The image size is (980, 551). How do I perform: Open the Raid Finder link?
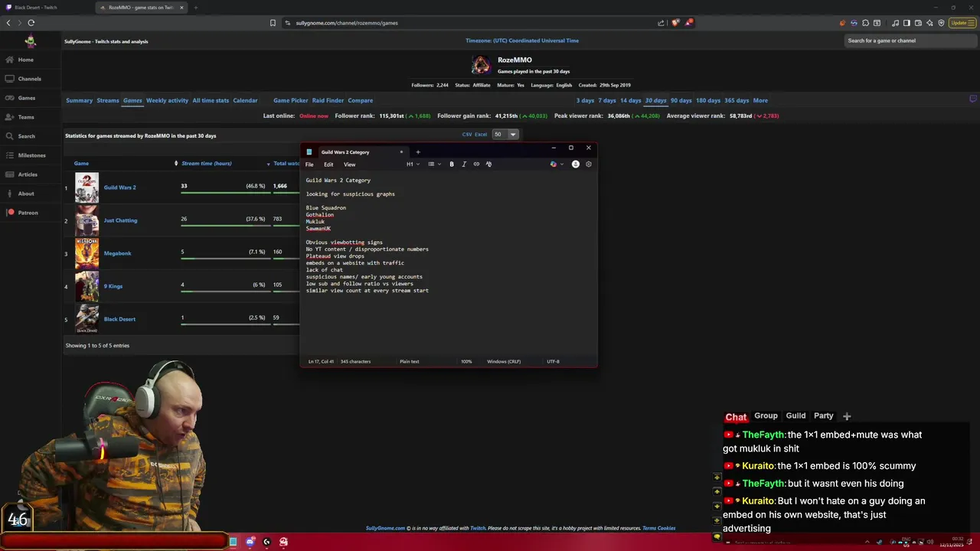pyautogui.click(x=328, y=100)
